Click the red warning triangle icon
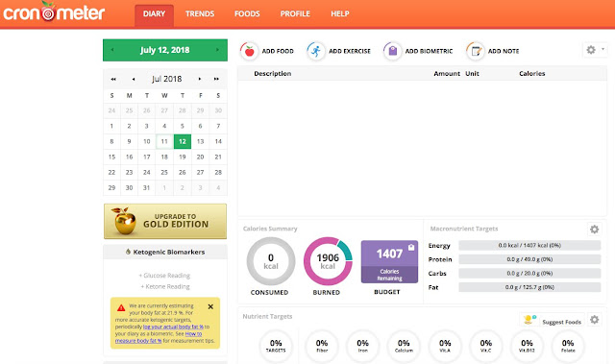 (x=121, y=308)
